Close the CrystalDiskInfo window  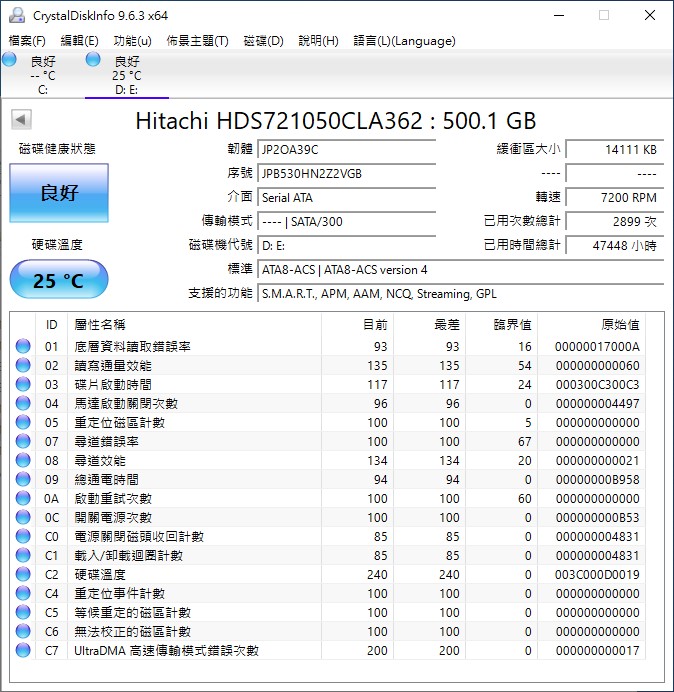650,15
